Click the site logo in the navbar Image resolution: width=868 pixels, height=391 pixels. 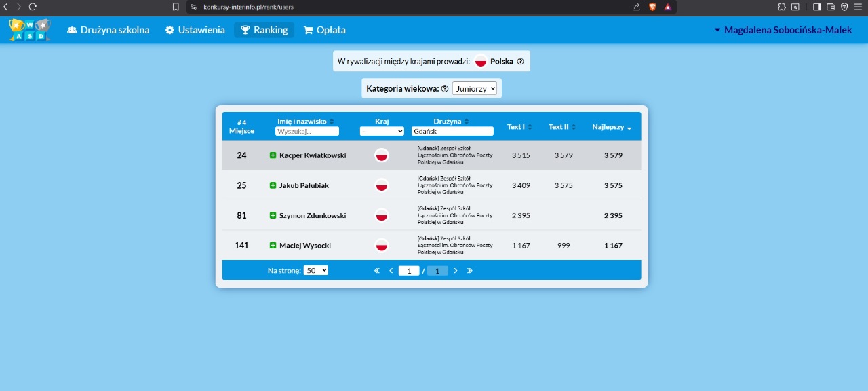[x=29, y=30]
